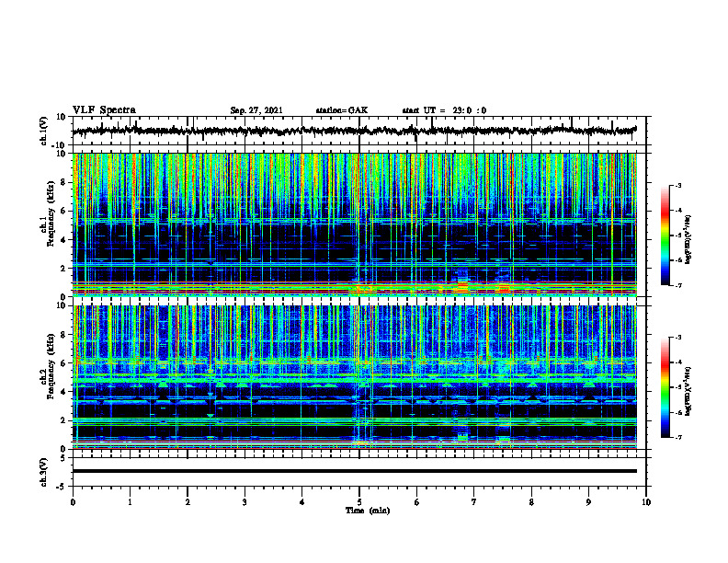Click inside the ch.2 spectrogram panel

(354, 377)
